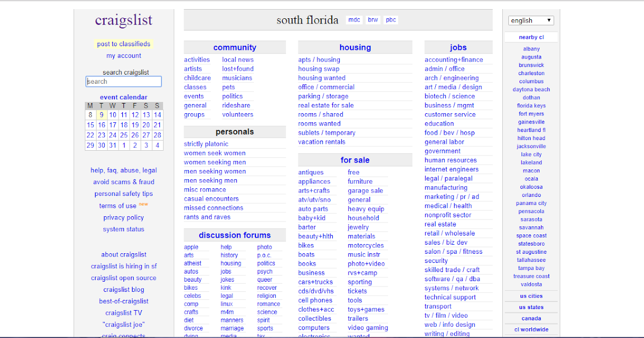
Task: Open the motorcycles for sale category
Action: click(x=365, y=246)
